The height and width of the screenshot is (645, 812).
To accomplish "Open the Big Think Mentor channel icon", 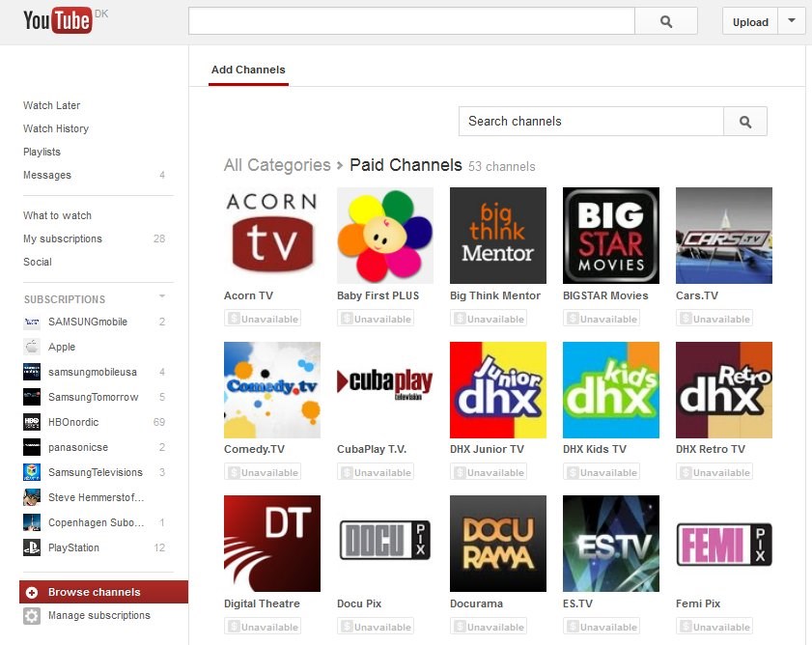I will pos(497,236).
